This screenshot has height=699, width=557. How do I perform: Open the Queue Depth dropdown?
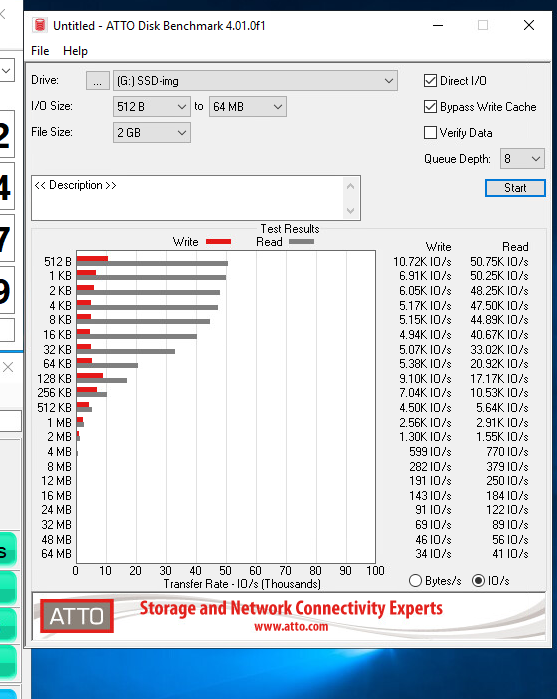point(522,159)
